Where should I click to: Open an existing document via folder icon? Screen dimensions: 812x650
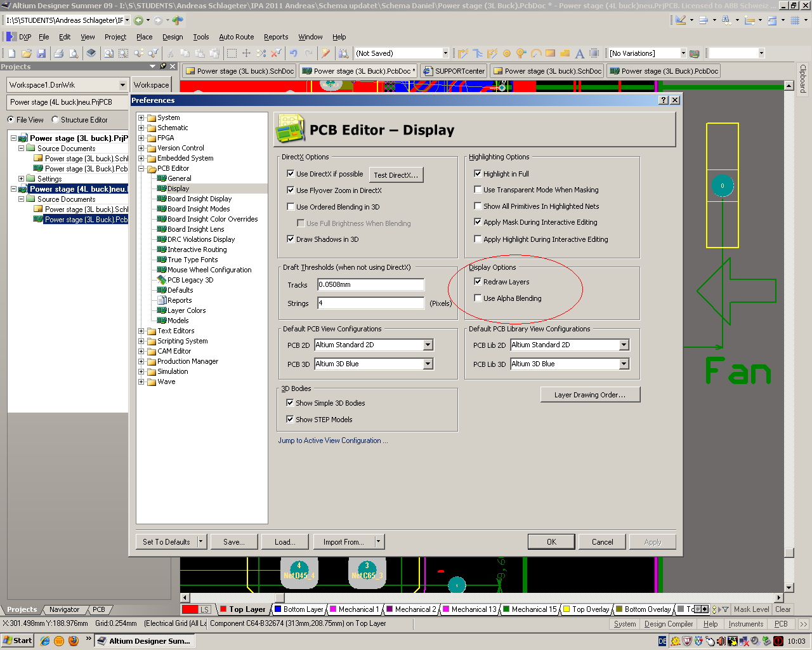(x=27, y=53)
